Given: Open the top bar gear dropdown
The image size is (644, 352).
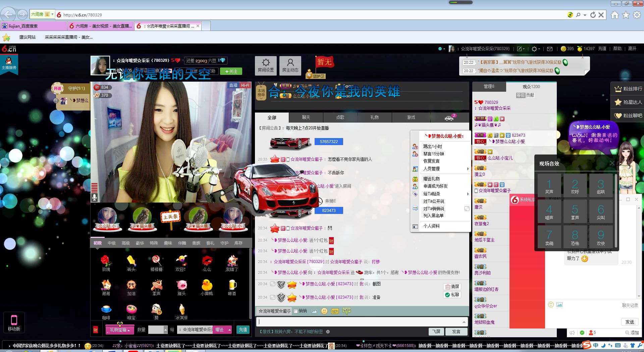Looking at the screenshot, I should coord(536,49).
